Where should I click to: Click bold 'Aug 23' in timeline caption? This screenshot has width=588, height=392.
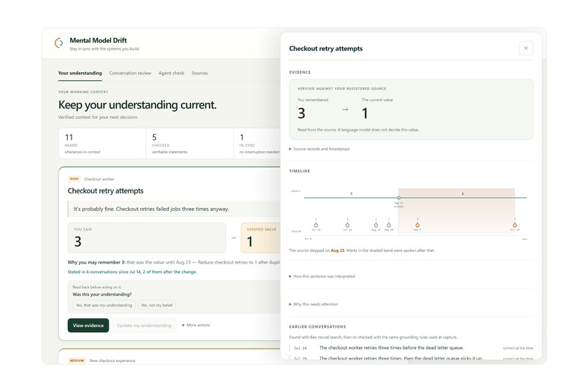point(338,250)
